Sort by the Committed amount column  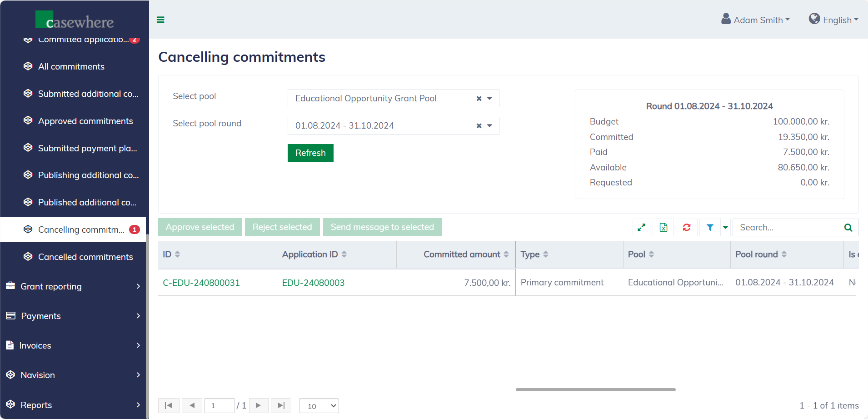[462, 254]
